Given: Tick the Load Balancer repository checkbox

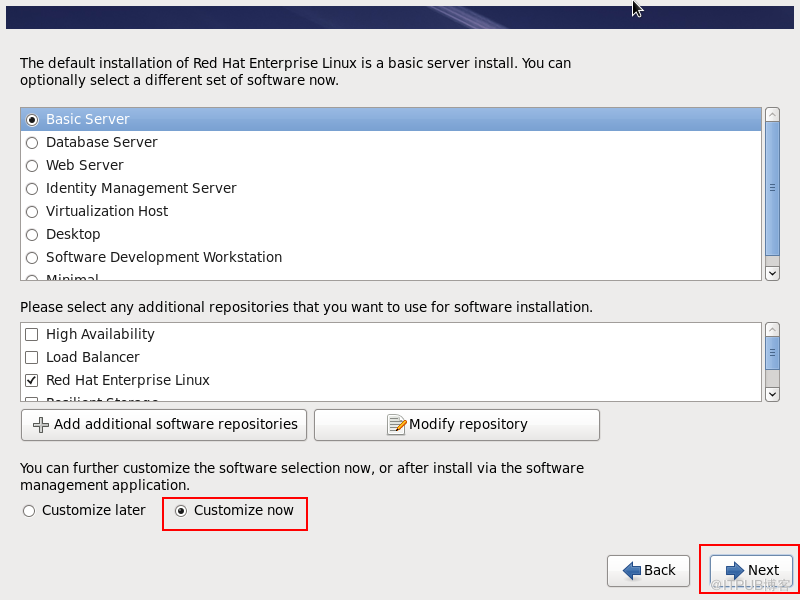Looking at the screenshot, I should pos(32,358).
